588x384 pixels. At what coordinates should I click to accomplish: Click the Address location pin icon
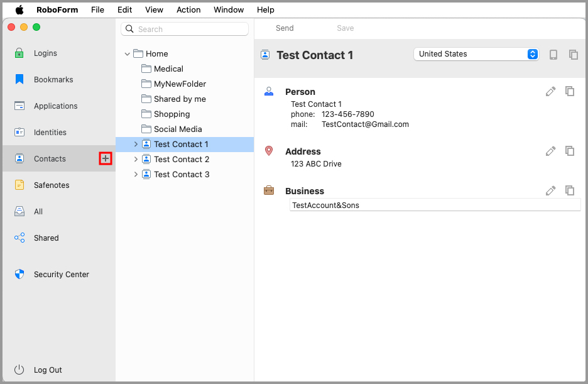(x=269, y=151)
